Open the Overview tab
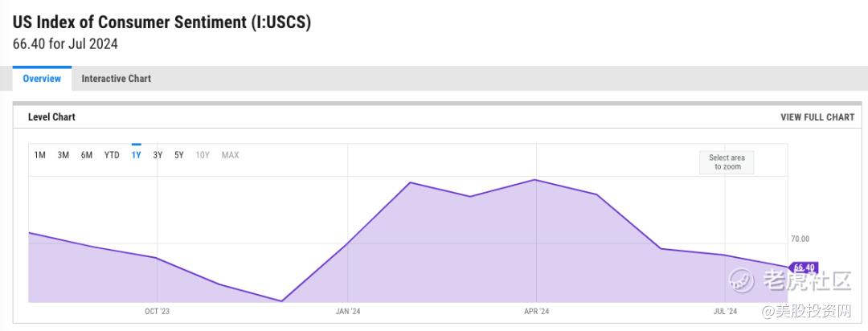Image resolution: width=868 pixels, height=331 pixels. tap(42, 79)
